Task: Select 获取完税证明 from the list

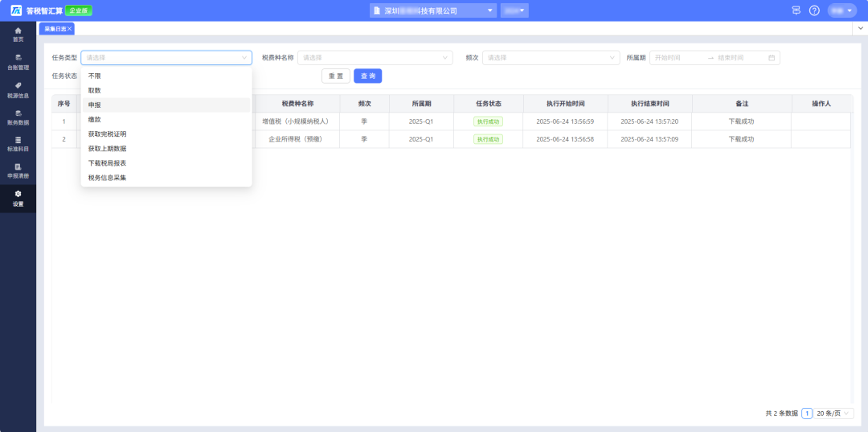Action: coord(107,134)
